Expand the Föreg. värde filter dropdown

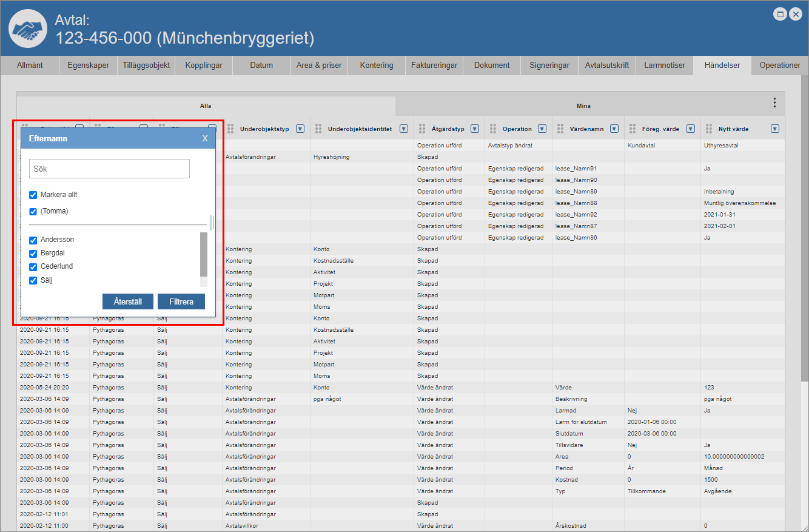[x=690, y=129]
